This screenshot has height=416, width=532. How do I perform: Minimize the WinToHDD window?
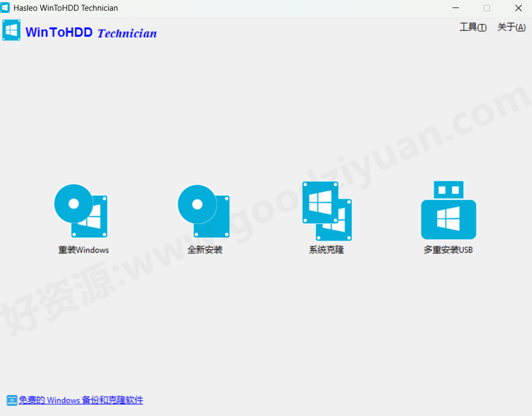tap(455, 8)
